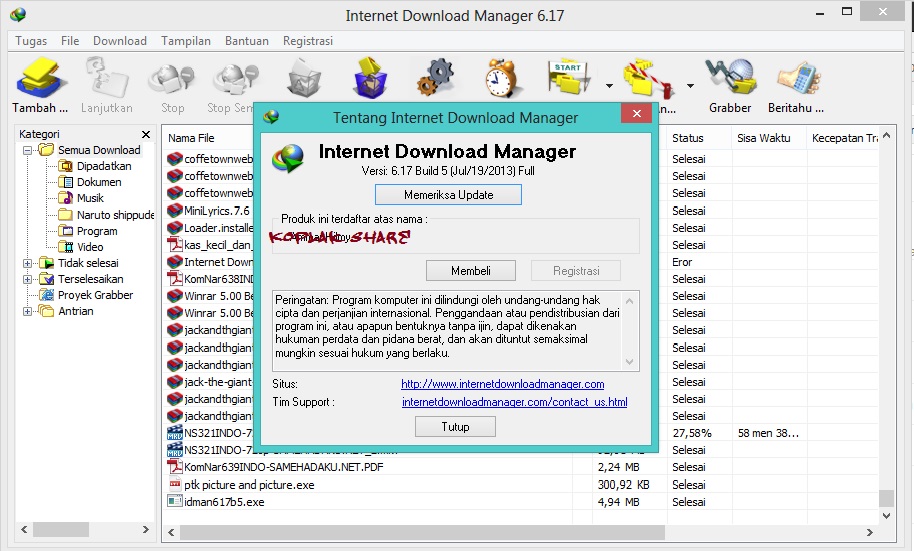The height and width of the screenshot is (551, 914).
Task: Click the Lanjutkan resume toolbar icon
Action: [x=107, y=78]
